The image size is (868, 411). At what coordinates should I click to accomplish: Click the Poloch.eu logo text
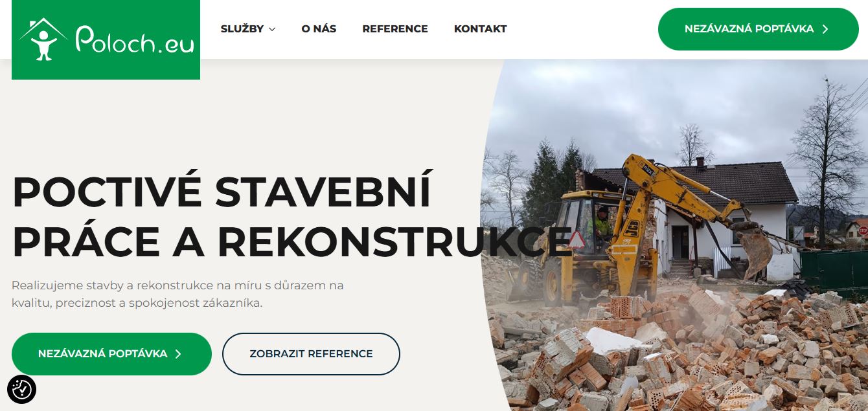tap(135, 39)
